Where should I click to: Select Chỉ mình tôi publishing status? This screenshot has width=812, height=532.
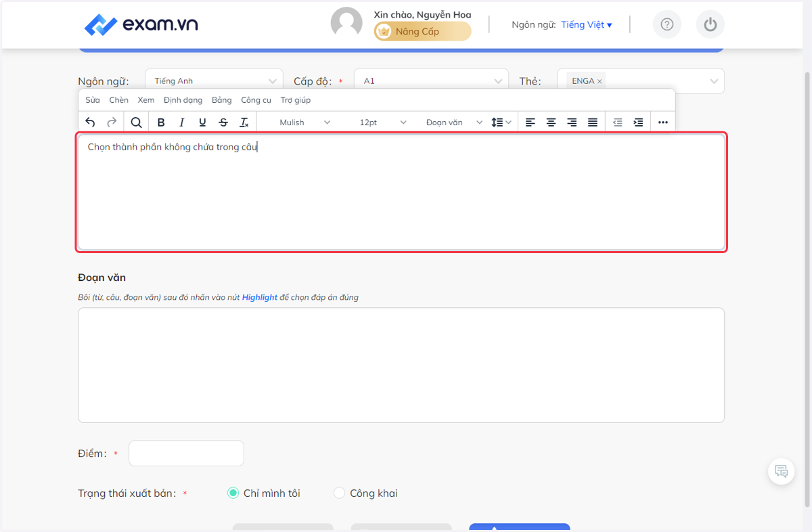click(233, 493)
